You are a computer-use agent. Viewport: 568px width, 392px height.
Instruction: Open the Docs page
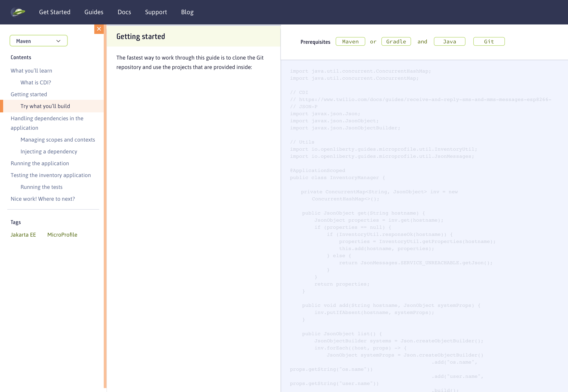pos(124,12)
